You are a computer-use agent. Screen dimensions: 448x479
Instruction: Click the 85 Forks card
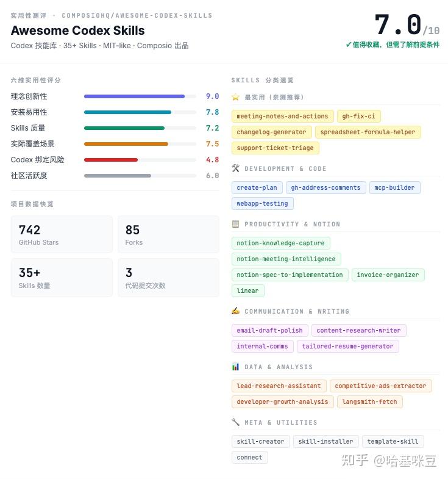point(168,234)
